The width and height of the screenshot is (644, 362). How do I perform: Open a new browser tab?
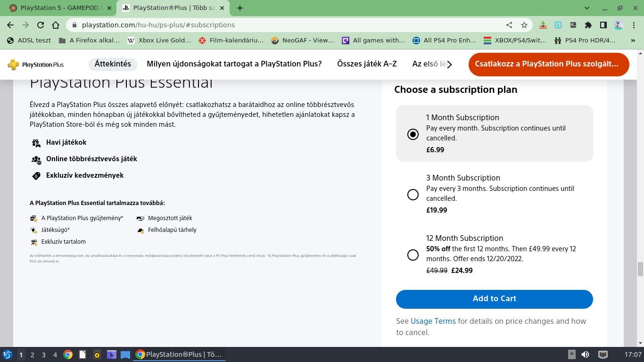click(239, 8)
